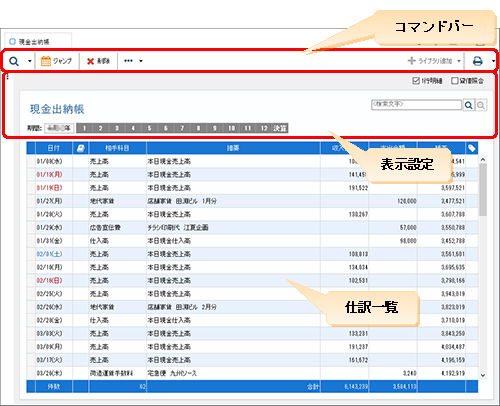The width and height of the screenshot is (500, 406).
Task: Expand the dropdown arrow next to printer
Action: (493, 61)
